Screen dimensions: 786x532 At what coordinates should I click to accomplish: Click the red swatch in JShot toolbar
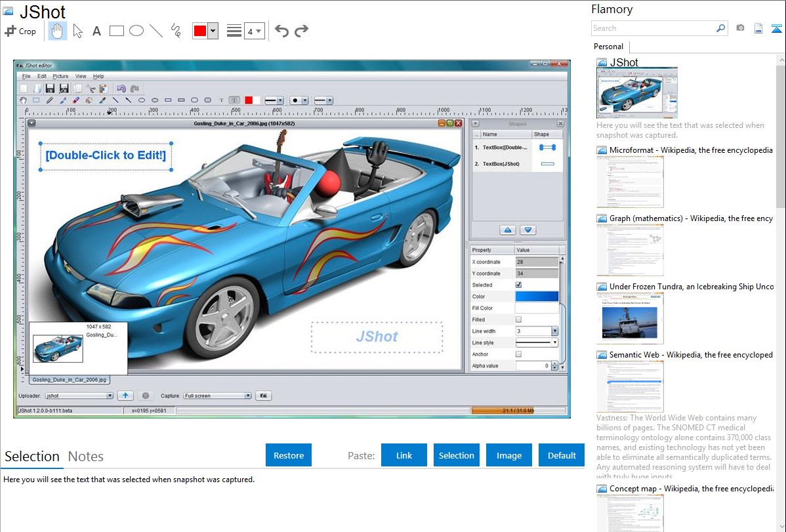(249, 100)
